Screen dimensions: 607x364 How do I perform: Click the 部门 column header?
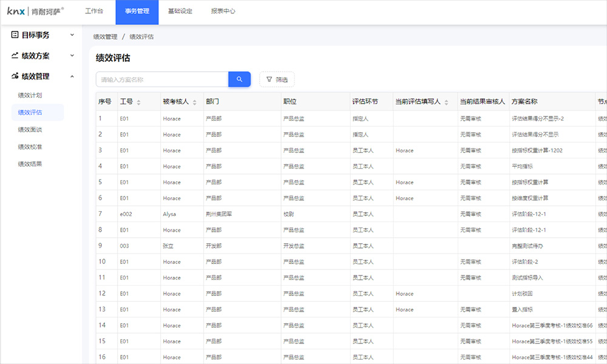212,101
